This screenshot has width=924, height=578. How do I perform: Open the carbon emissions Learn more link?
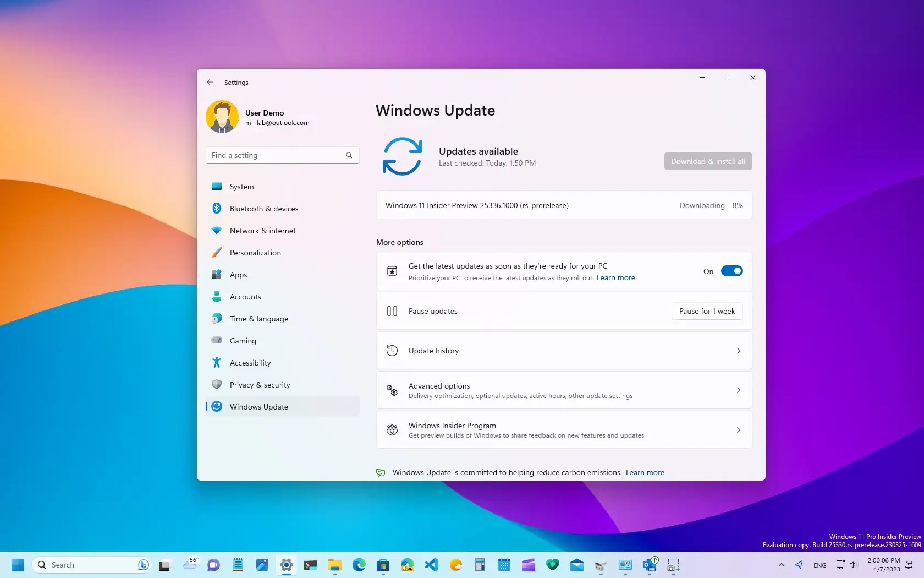(645, 472)
